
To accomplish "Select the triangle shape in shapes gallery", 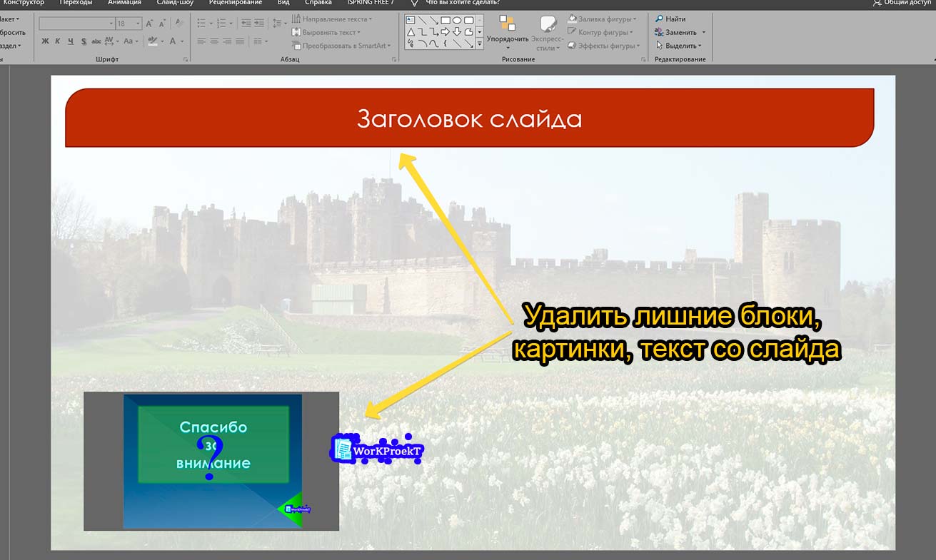I will (x=411, y=32).
